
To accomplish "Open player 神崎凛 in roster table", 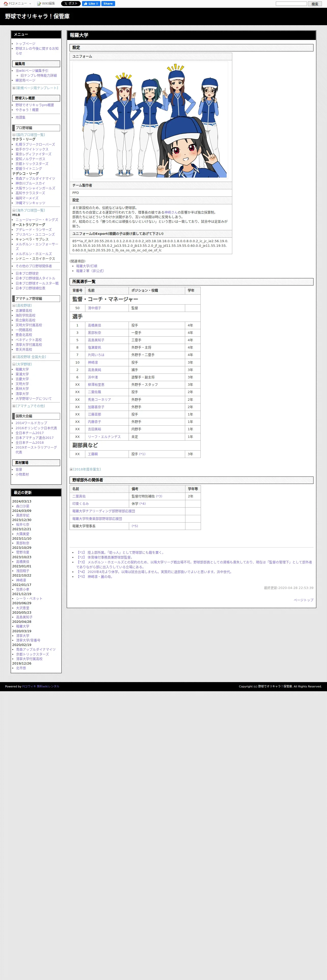I will pyautogui.click(x=93, y=363).
